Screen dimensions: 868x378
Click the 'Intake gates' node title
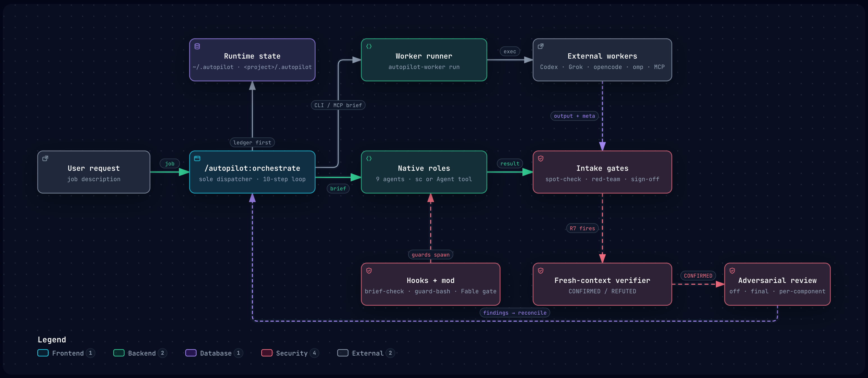(602, 168)
